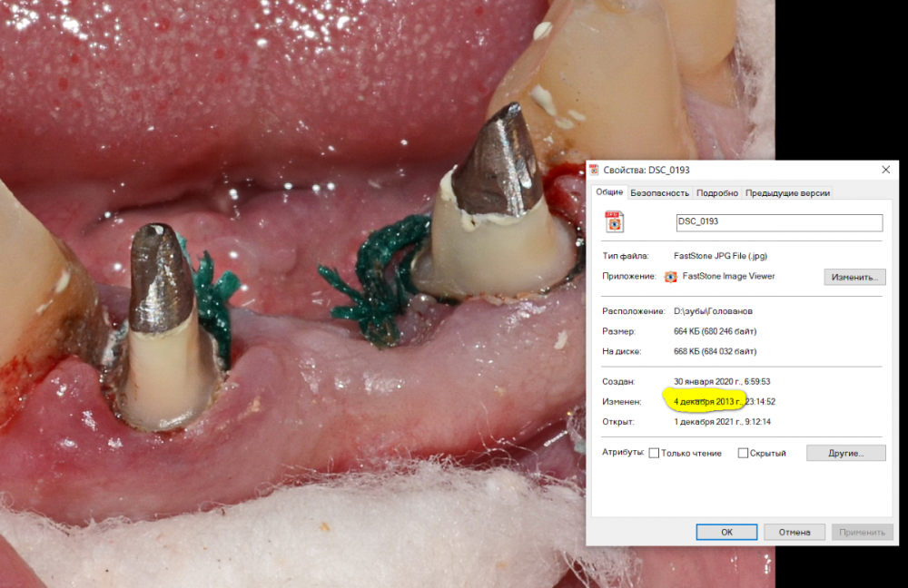Enable the "Только чтение" checkbox
Image resolution: width=908 pixels, height=588 pixels.
pyautogui.click(x=654, y=453)
